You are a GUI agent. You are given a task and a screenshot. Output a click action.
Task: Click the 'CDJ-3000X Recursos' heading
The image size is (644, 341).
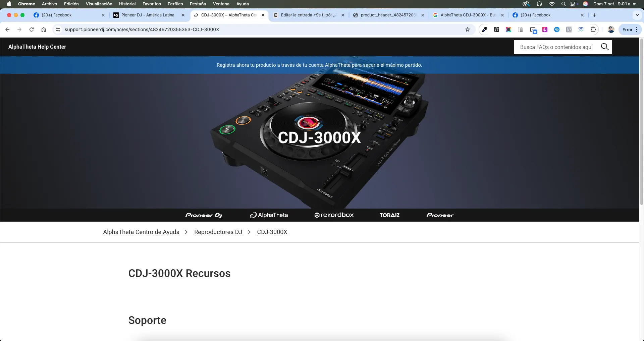pos(179,273)
